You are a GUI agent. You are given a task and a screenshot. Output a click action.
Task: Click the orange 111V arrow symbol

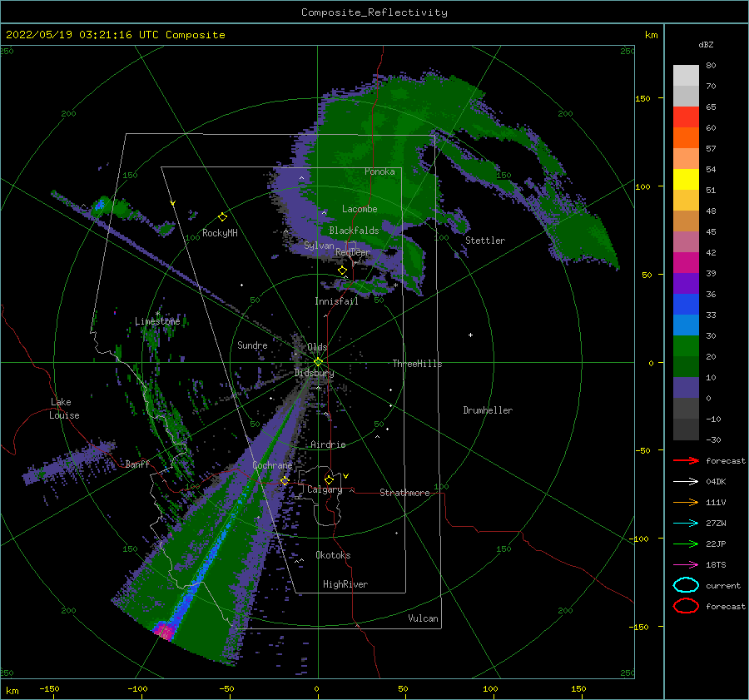click(686, 502)
